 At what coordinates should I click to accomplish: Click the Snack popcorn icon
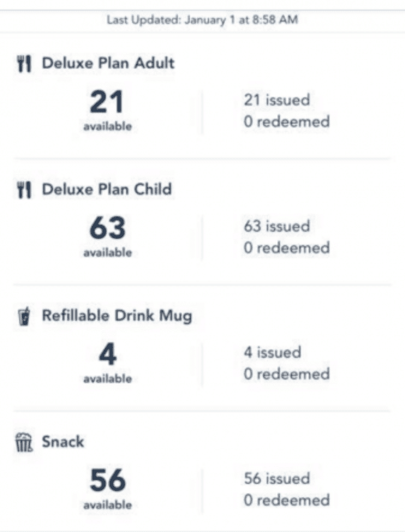23,444
